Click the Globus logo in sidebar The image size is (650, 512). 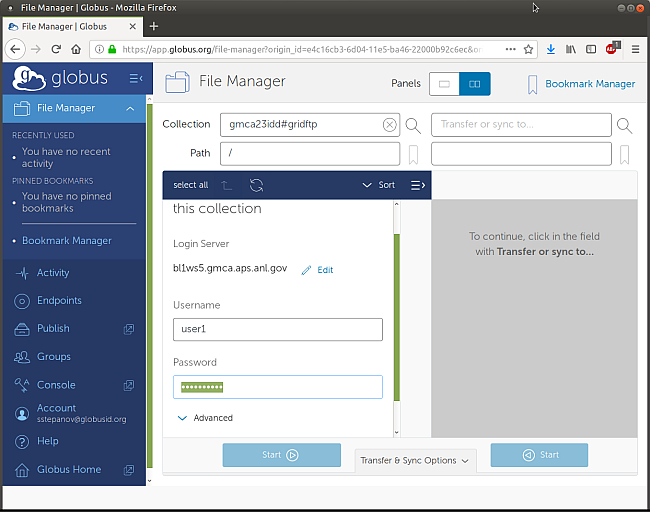(x=60, y=78)
